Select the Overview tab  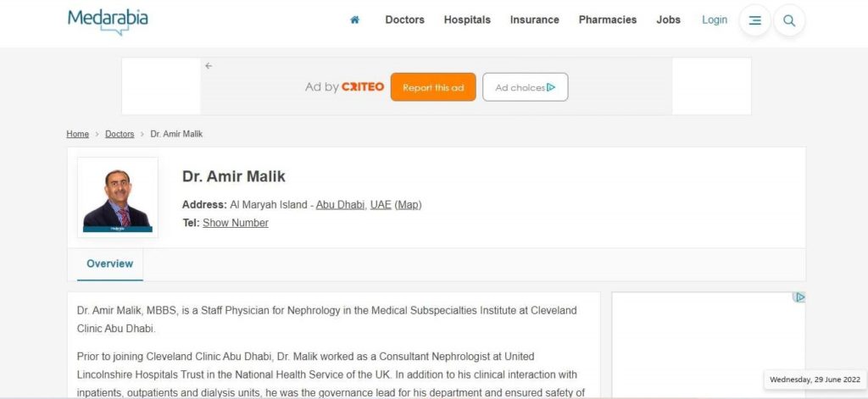coord(109,264)
